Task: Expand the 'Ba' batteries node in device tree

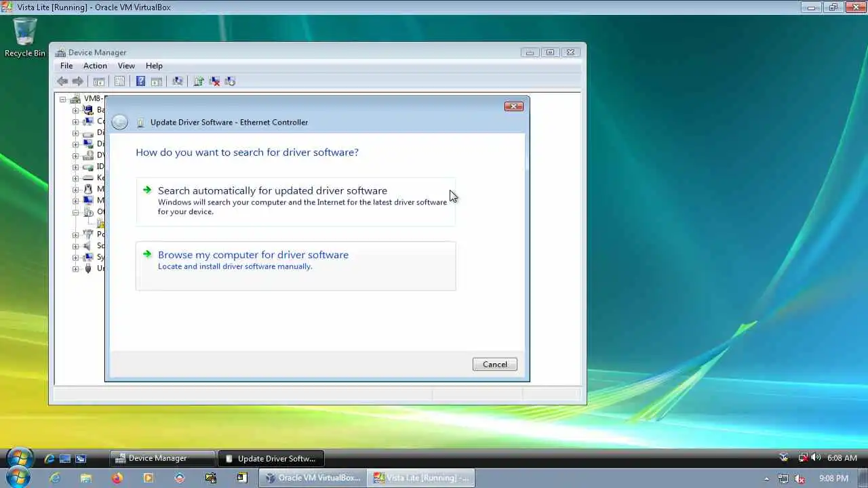Action: 75,110
